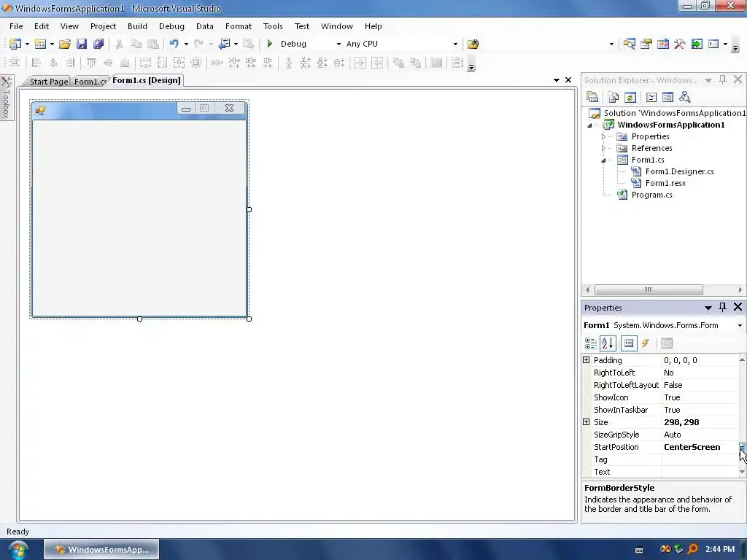This screenshot has height=560, width=747.
Task: Click Show All Files in Solution Explorer
Action: (x=613, y=97)
